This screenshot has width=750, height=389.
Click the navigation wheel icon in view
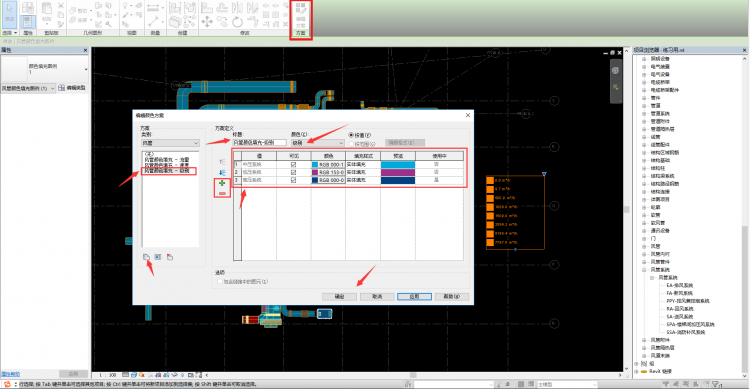coord(616,70)
